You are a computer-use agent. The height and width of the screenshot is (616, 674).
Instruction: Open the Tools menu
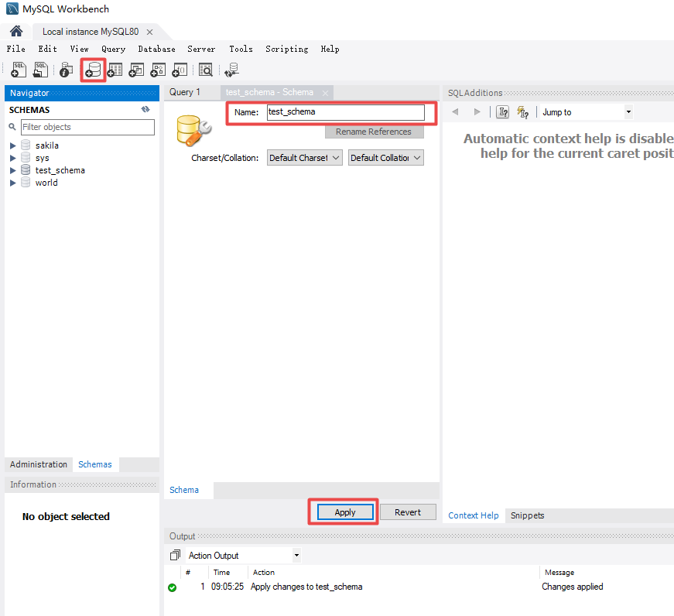click(x=241, y=49)
